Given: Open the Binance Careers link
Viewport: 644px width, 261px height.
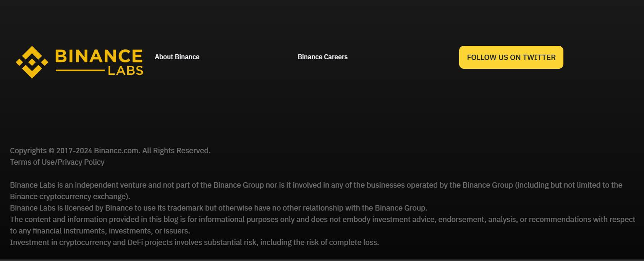Looking at the screenshot, I should pos(322,57).
